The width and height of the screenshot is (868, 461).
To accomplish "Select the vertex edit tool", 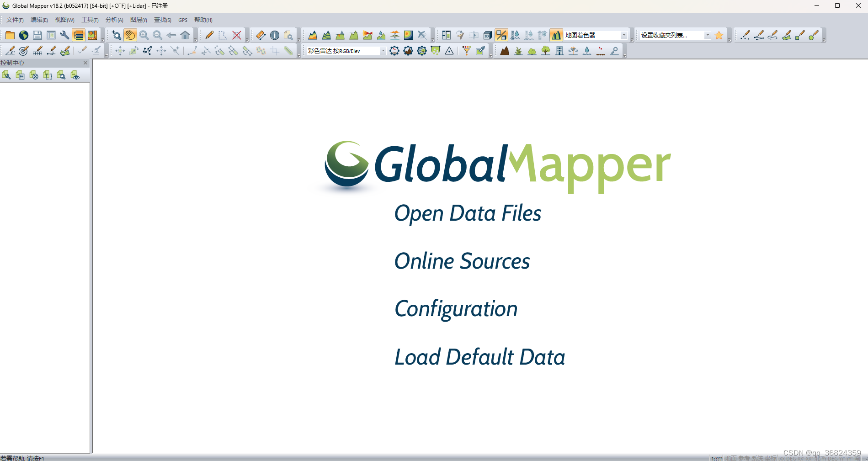I will (148, 51).
